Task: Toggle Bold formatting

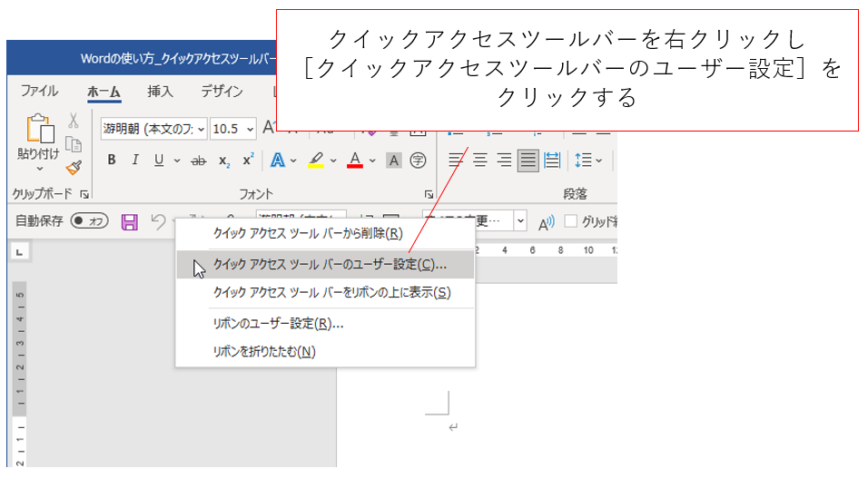Action: (112, 161)
